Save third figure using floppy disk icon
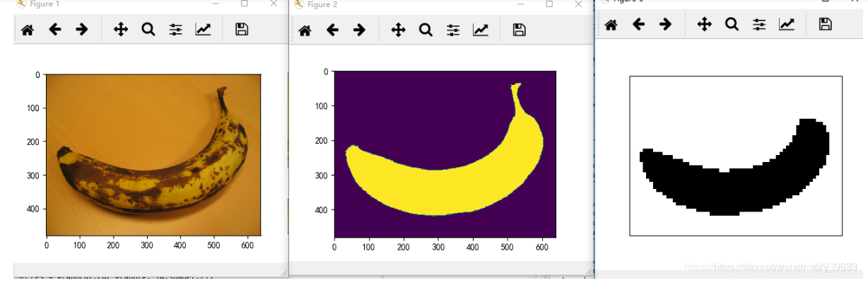 (825, 25)
